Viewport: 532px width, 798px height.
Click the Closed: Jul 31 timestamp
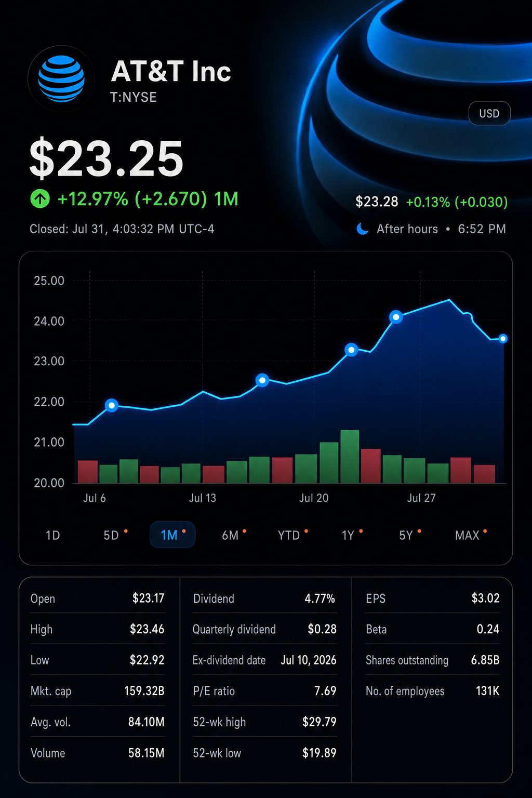(122, 229)
